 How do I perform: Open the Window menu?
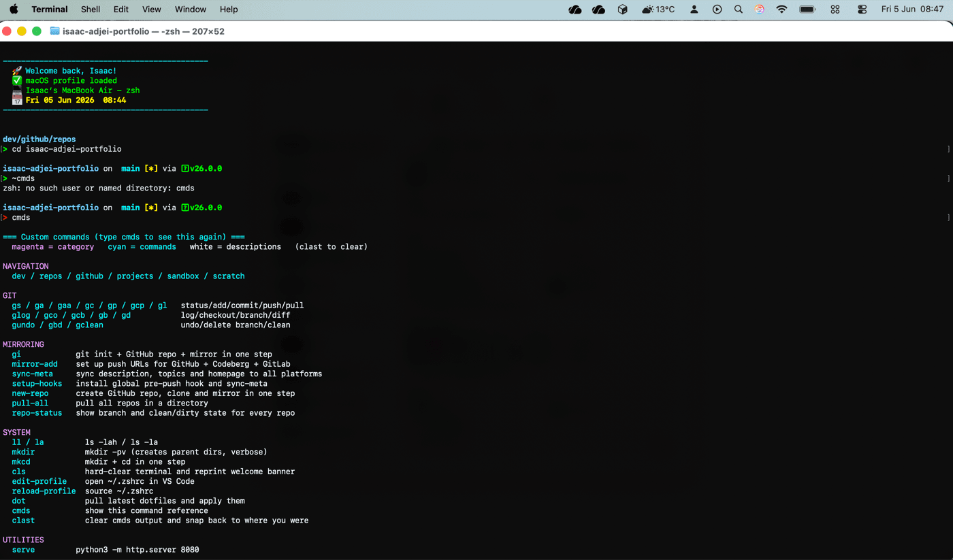[x=191, y=10]
